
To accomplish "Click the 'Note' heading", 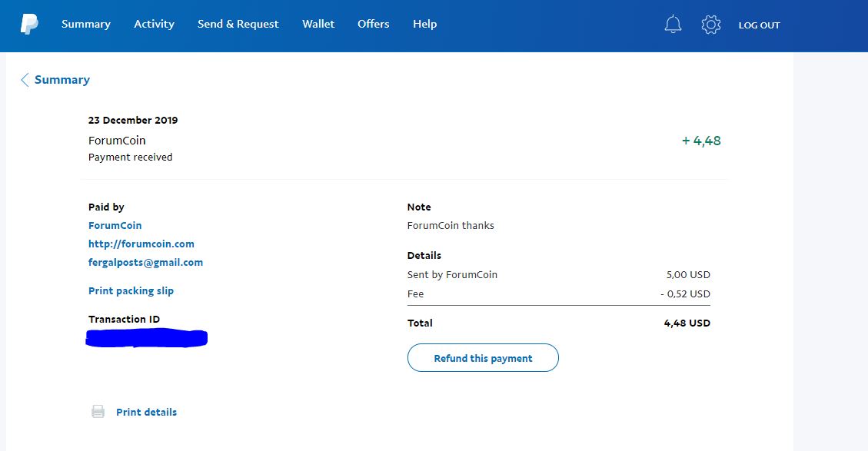I will tap(419, 207).
